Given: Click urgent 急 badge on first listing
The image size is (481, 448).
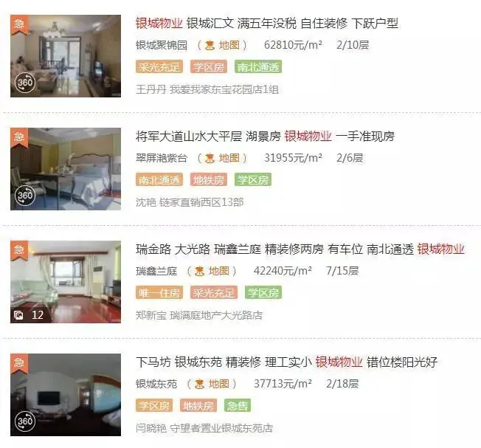Looking at the screenshot, I should coord(19,24).
